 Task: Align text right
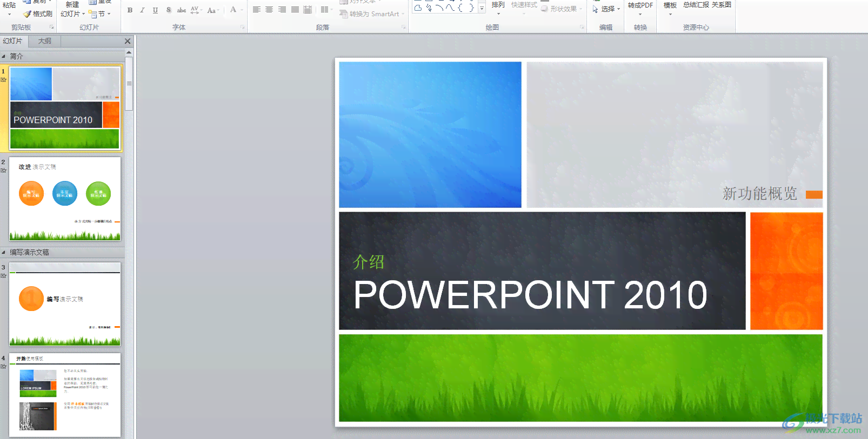[x=282, y=10]
